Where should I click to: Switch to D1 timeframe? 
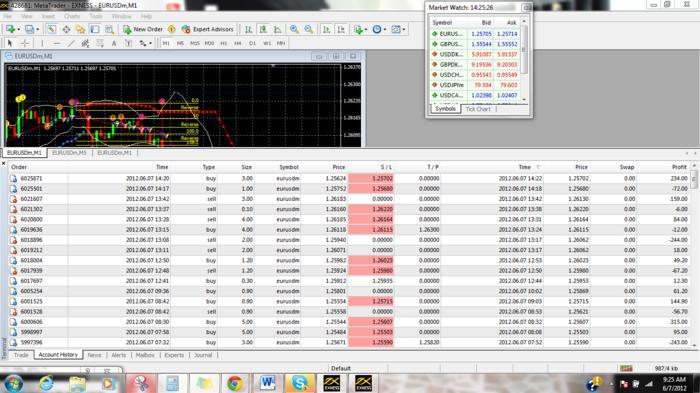(x=252, y=43)
